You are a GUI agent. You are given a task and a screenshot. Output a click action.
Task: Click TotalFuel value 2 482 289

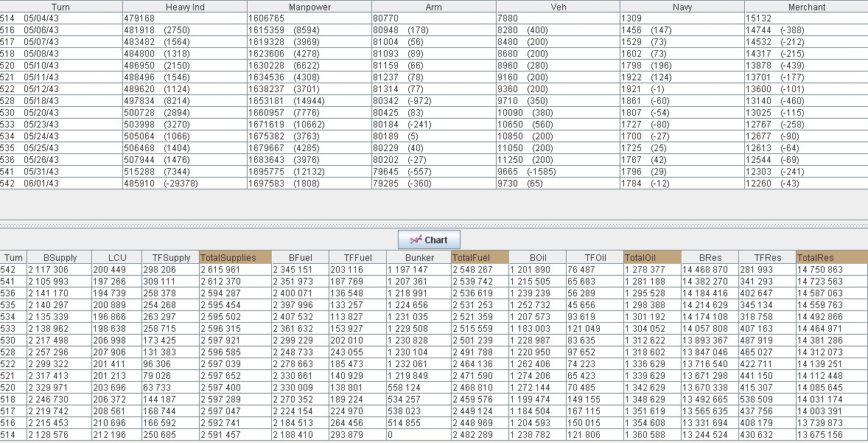pyautogui.click(x=480, y=435)
